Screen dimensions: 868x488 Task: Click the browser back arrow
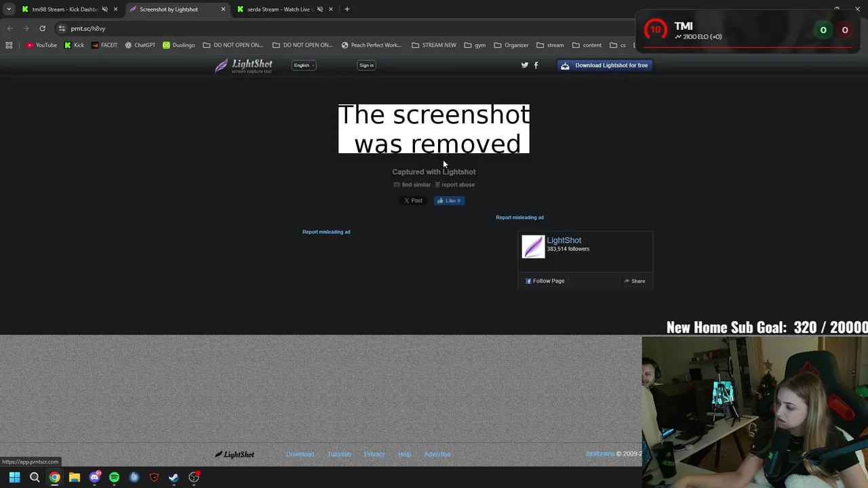[x=9, y=28]
